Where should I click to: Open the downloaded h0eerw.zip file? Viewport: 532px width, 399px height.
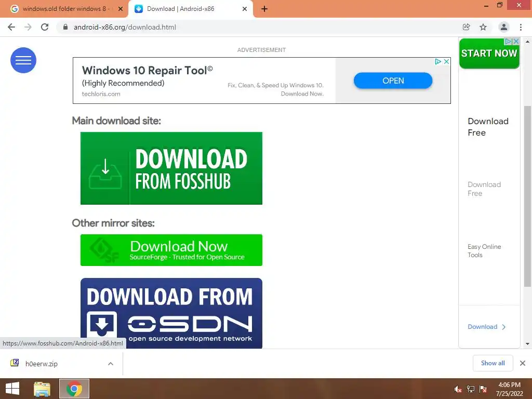click(x=42, y=364)
